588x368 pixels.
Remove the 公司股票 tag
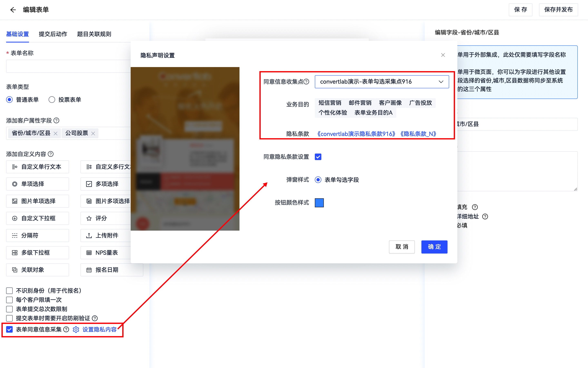[x=93, y=133]
